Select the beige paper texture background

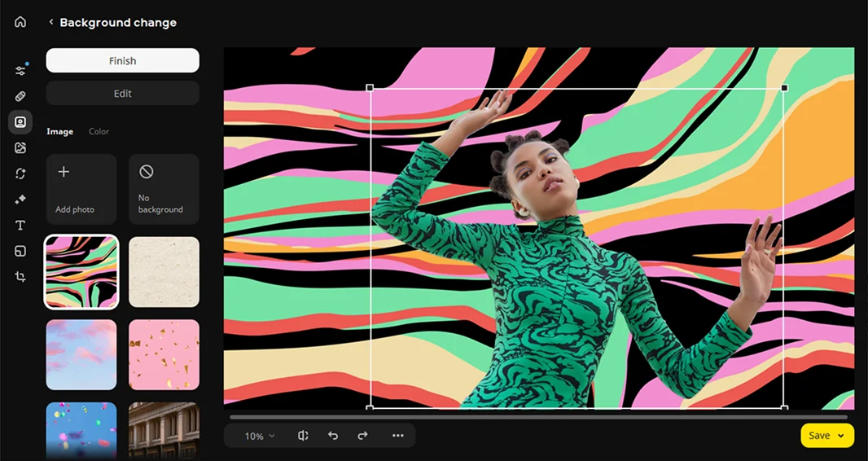point(164,272)
